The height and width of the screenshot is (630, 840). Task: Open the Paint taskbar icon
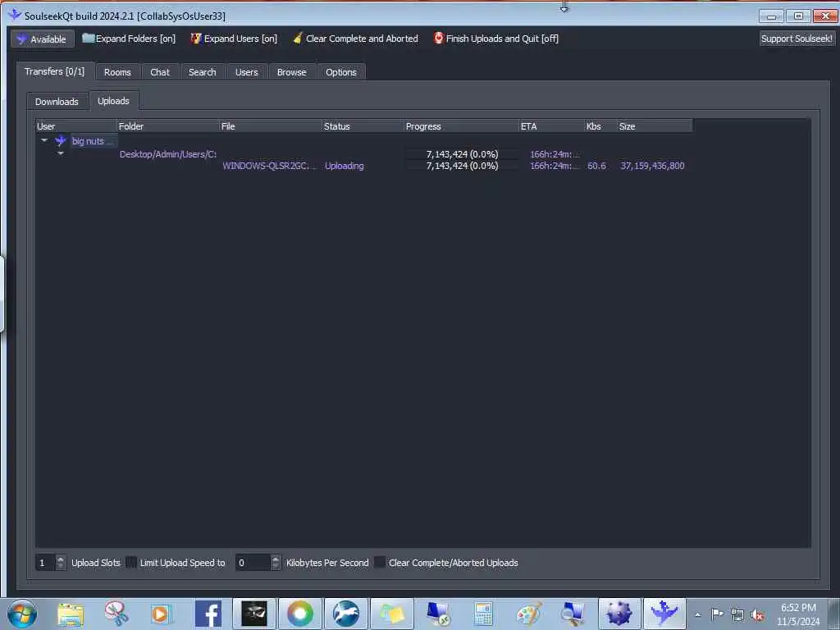tap(529, 614)
